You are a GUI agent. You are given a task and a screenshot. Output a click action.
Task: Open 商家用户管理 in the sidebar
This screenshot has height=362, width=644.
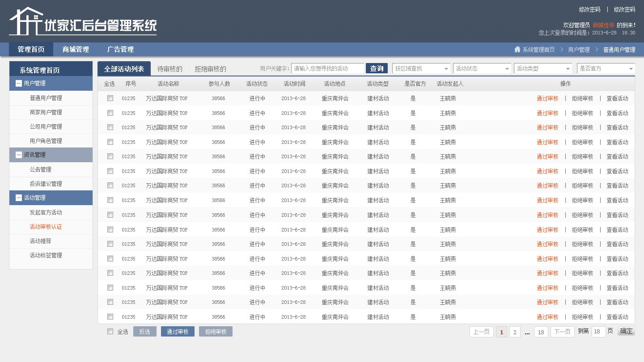46,112
